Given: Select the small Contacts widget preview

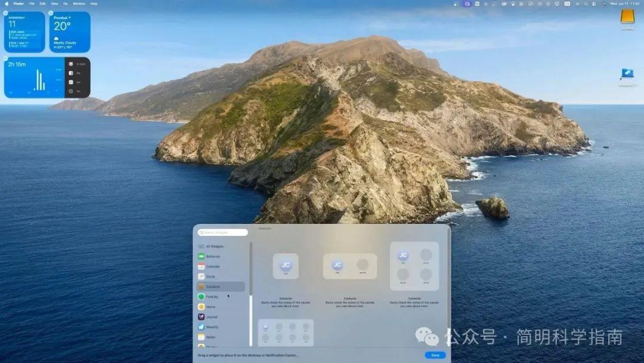Looking at the screenshot, I should click(286, 266).
